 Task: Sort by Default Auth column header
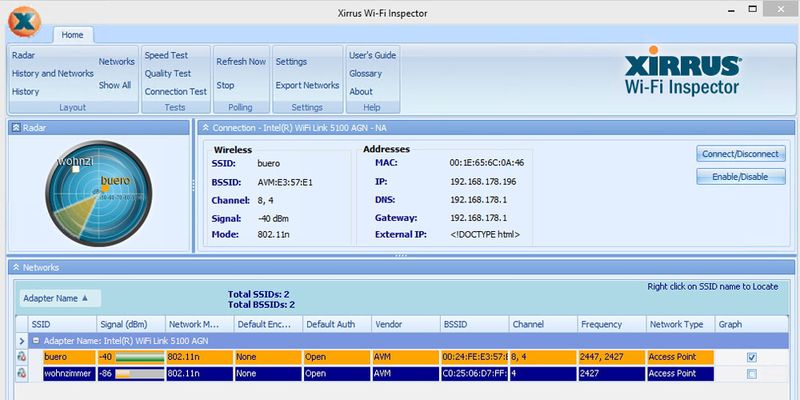pos(337,324)
